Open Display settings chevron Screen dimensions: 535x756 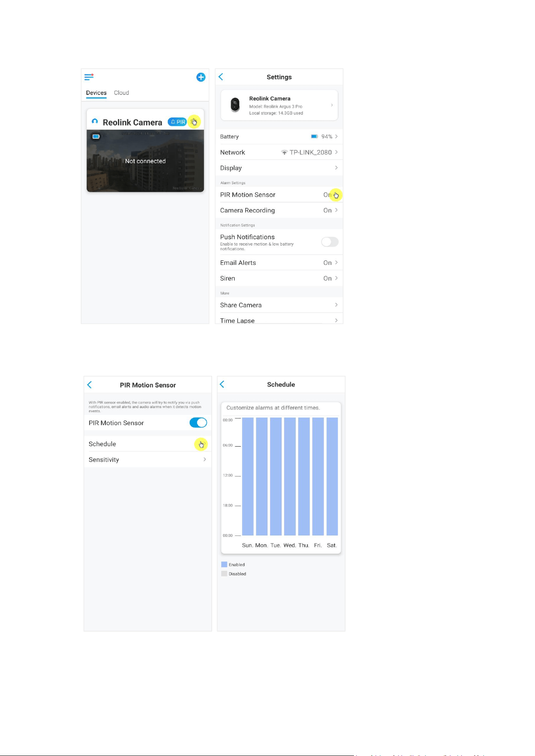336,168
